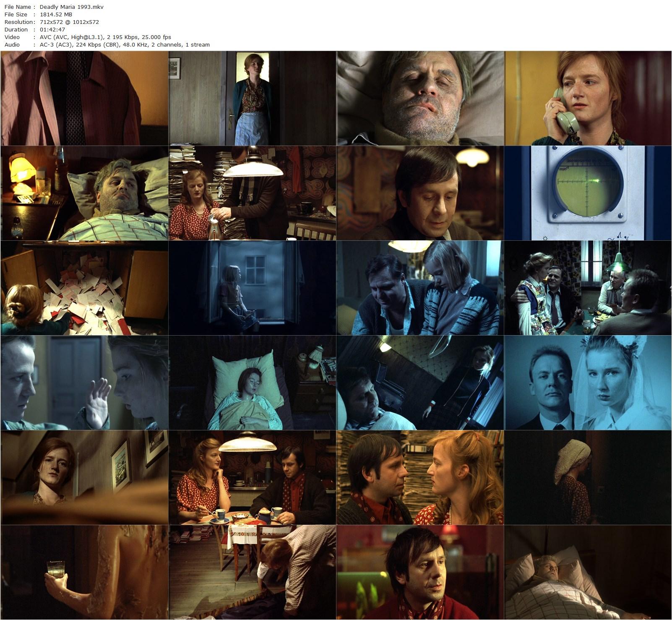Select the resolution text 712x572 @ 1012x572
The width and height of the screenshot is (672, 620).
pyautogui.click(x=69, y=22)
